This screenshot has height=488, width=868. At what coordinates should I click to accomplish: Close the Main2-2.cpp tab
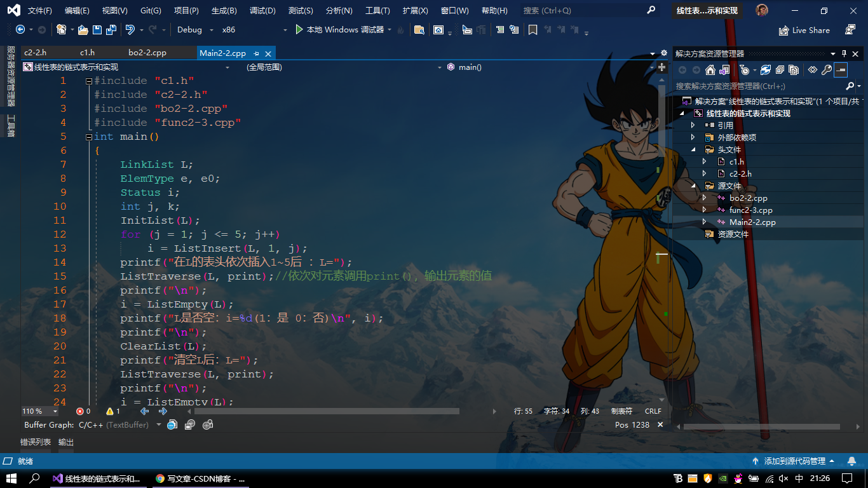click(x=268, y=53)
